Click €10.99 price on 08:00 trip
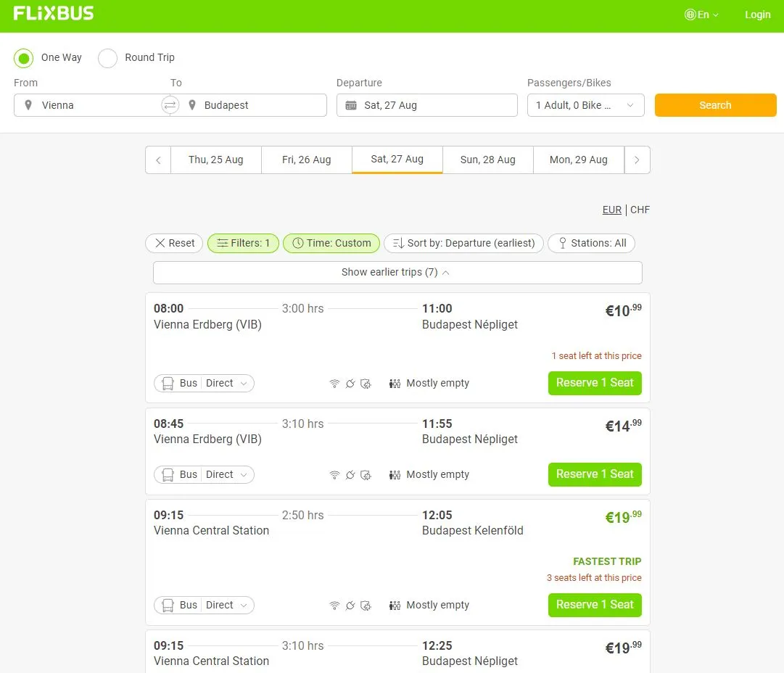Viewport: 784px width, 673px height. tap(624, 310)
